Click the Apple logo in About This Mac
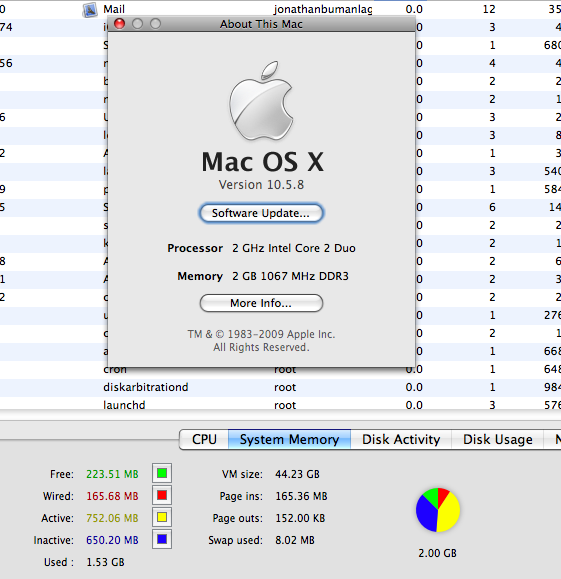 tap(261, 100)
